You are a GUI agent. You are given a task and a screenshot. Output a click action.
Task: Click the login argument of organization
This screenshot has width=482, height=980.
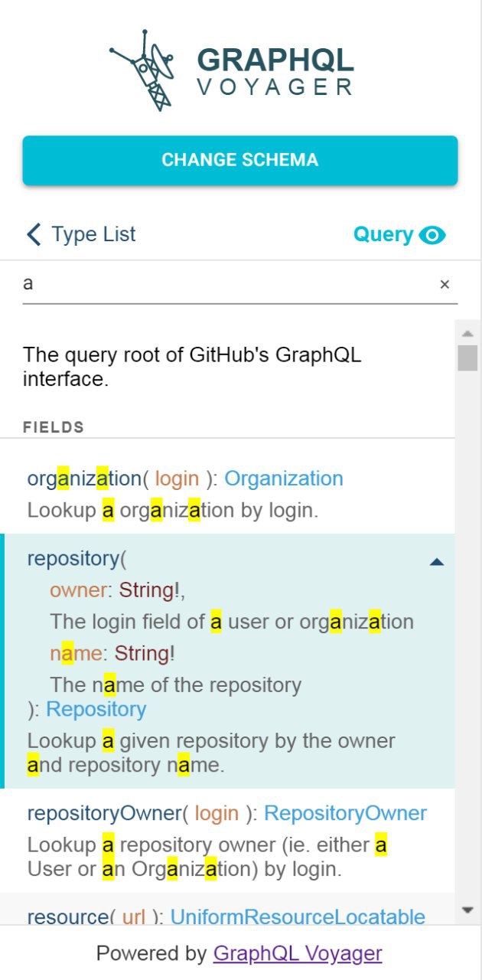coord(177,479)
